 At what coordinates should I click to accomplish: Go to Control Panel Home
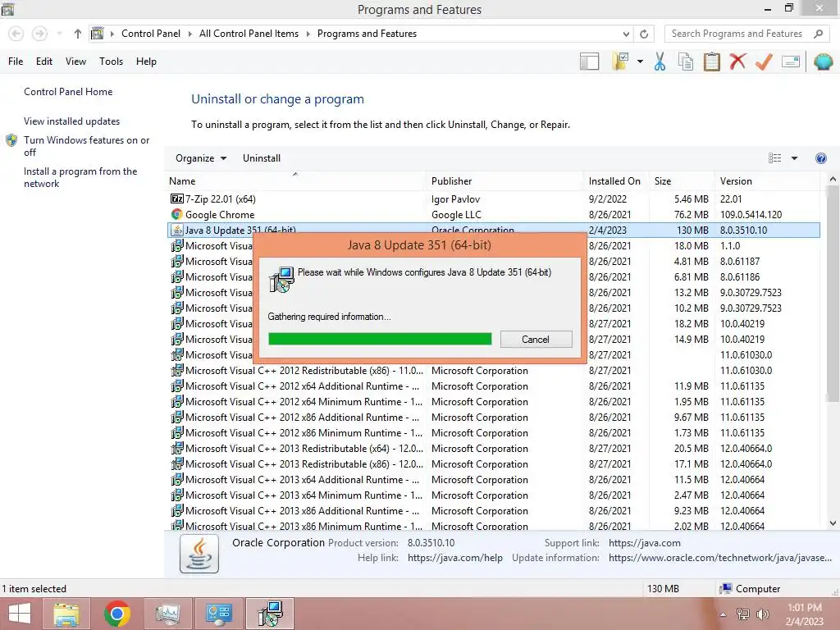point(68,92)
